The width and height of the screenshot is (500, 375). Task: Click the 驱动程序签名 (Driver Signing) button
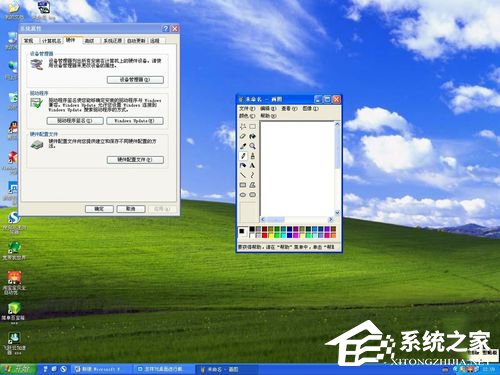(75, 121)
